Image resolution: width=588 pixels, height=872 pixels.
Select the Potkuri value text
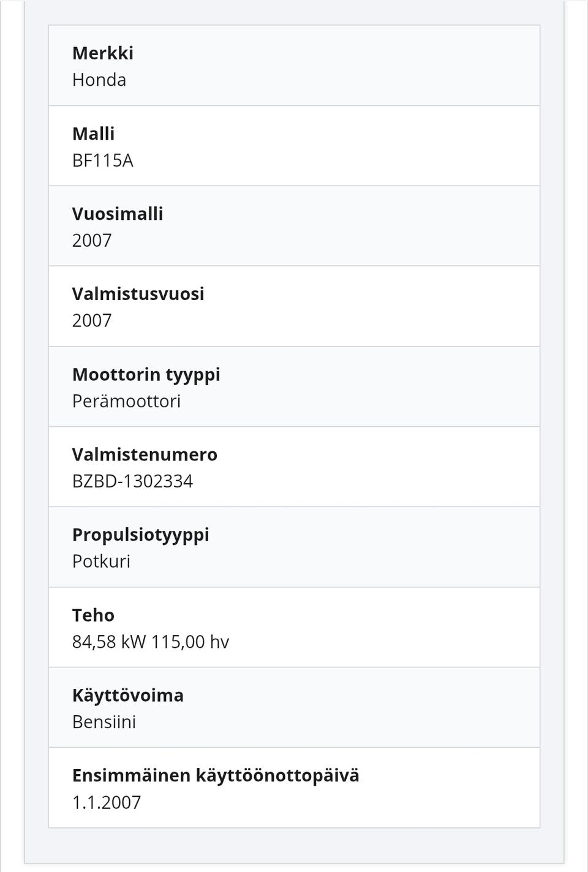(101, 562)
